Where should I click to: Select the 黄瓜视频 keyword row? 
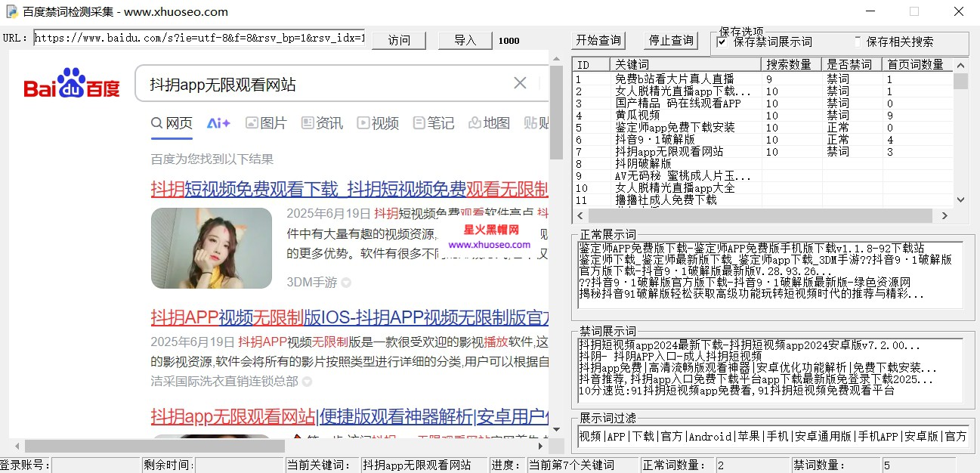click(x=762, y=115)
